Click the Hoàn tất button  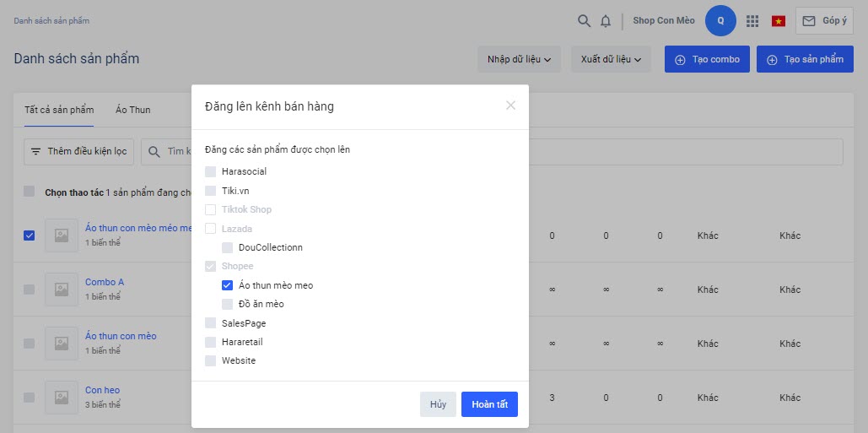pos(489,404)
